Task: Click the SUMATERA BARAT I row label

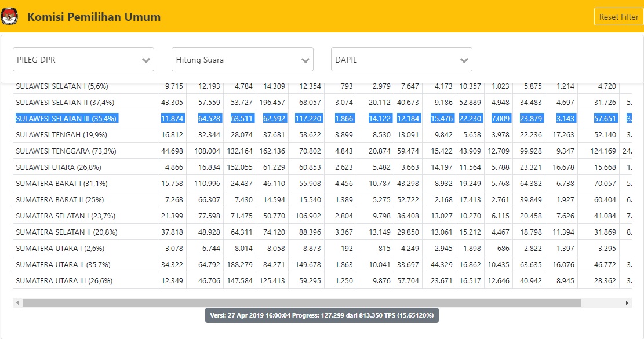Action: point(61,184)
